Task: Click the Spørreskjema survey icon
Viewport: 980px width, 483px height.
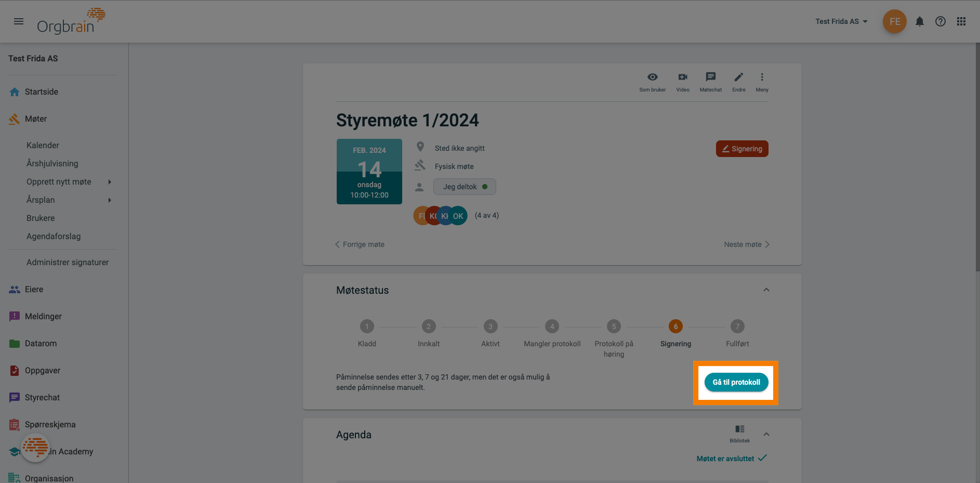Action: 15,425
